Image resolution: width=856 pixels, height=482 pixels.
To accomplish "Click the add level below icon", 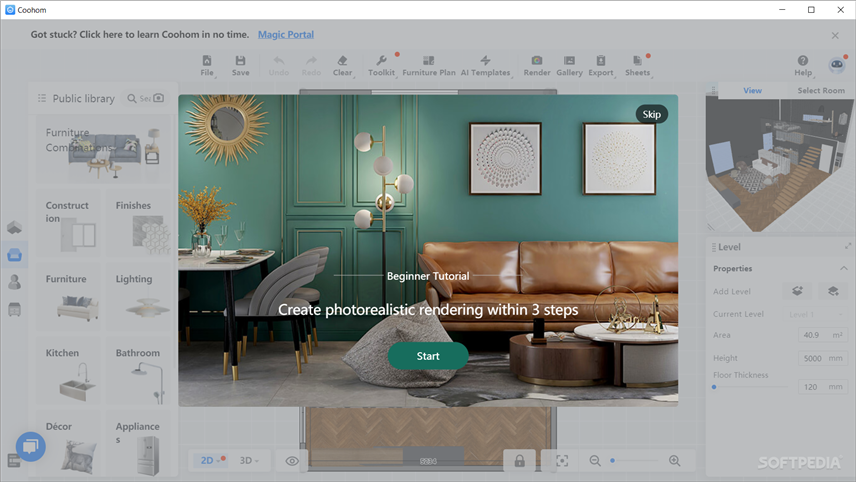I will [x=833, y=291].
